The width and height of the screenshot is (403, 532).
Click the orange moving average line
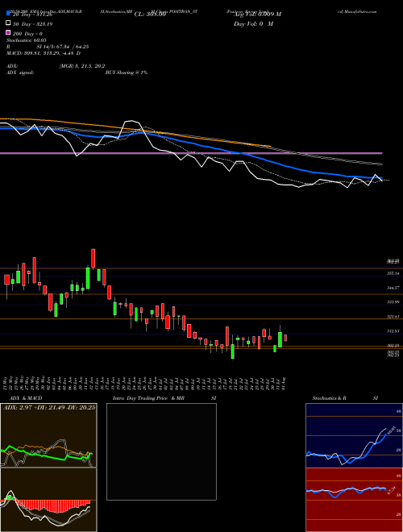[135, 129]
